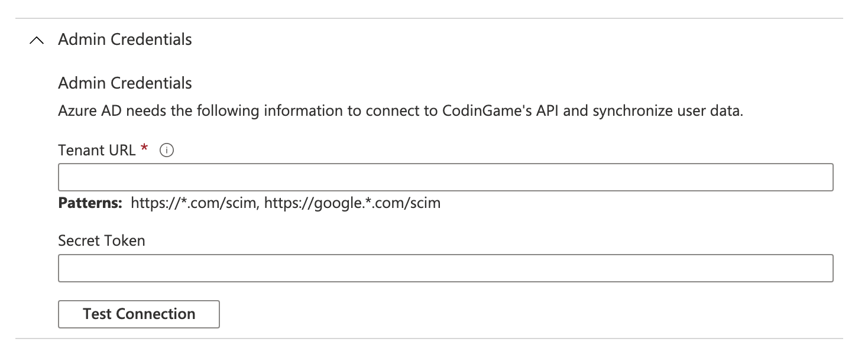Click the Secret Token field label
The width and height of the screenshot is (868, 358).
click(102, 241)
